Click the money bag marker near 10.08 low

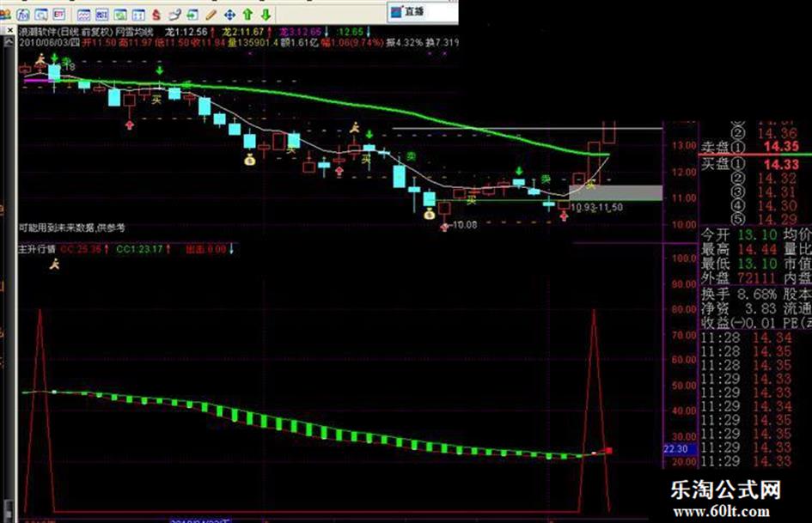pyautogui.click(x=430, y=213)
